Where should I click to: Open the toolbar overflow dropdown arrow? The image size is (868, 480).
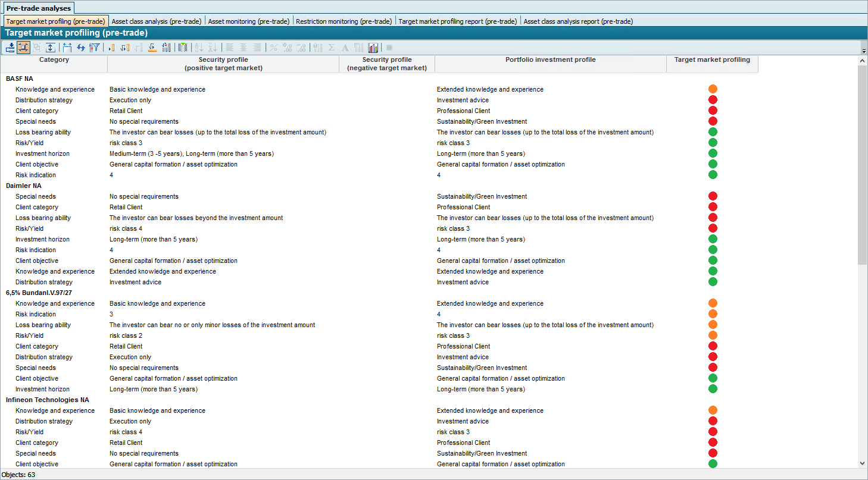click(x=864, y=52)
